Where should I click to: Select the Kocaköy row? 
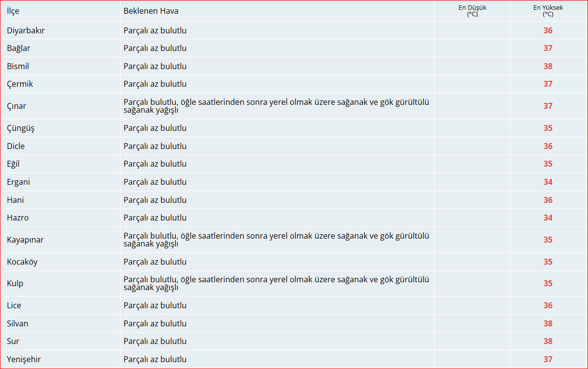[x=22, y=262]
